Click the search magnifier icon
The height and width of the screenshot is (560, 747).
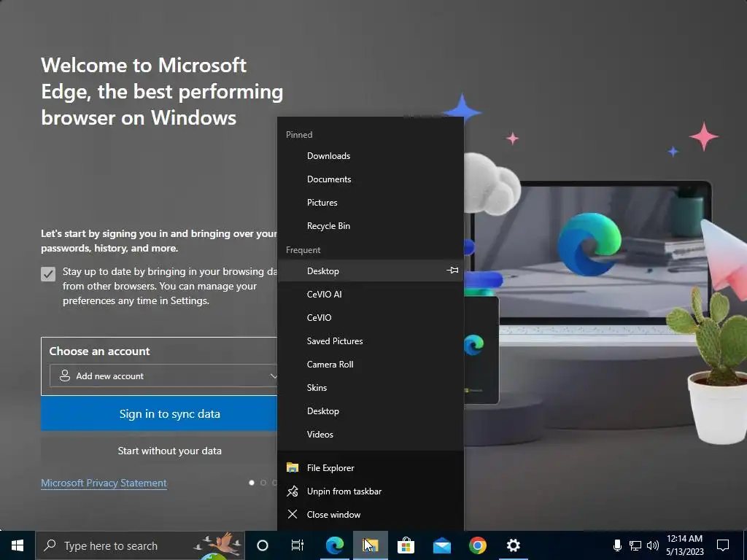click(x=50, y=545)
